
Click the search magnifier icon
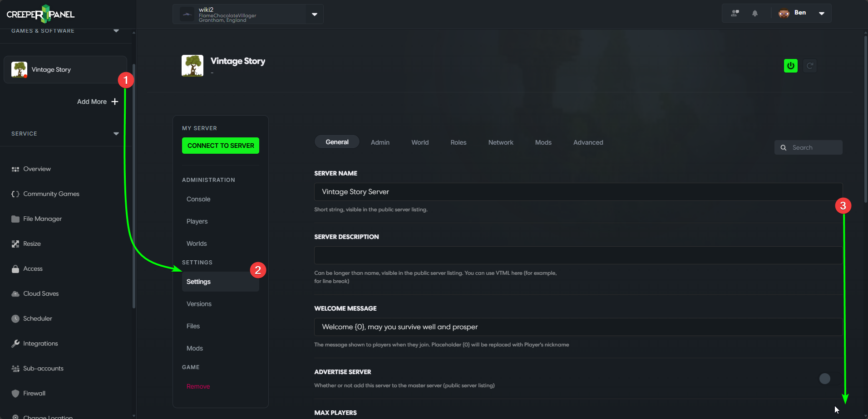(x=784, y=147)
